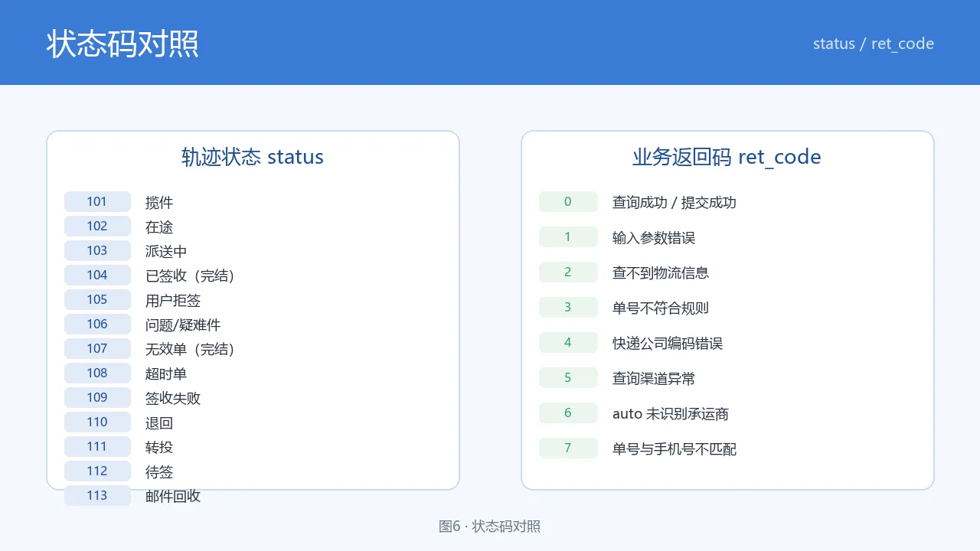
Task: Click the 查不到物流信息 label
Action: pyautogui.click(x=661, y=273)
